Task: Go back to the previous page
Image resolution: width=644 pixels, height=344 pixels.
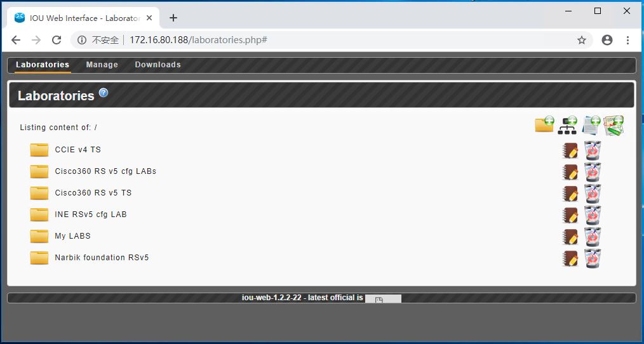Action: 16,40
